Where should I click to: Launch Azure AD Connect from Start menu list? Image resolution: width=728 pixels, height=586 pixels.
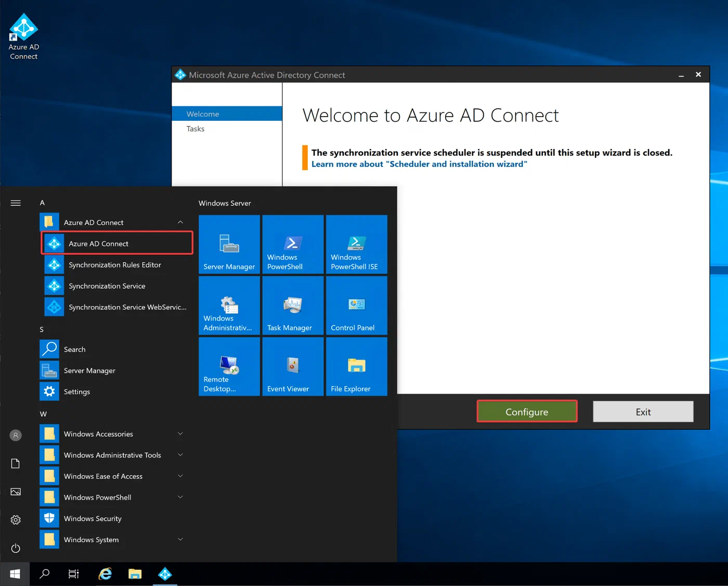tap(117, 244)
